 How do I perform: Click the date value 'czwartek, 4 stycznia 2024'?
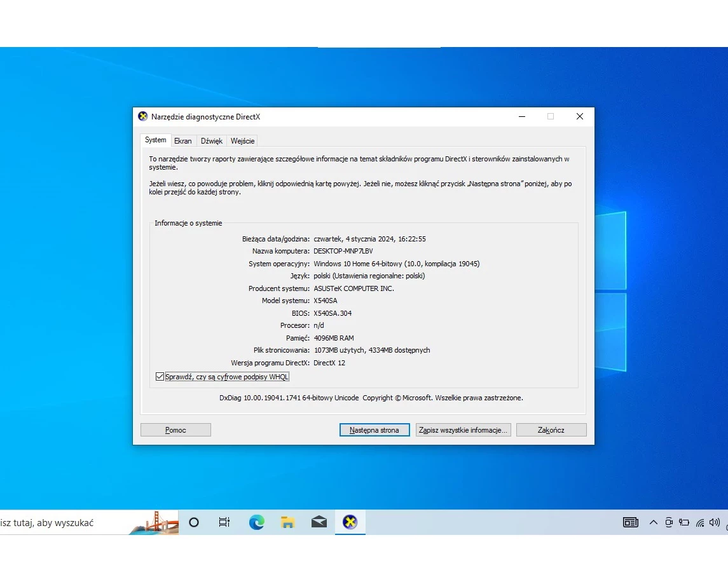(354, 239)
